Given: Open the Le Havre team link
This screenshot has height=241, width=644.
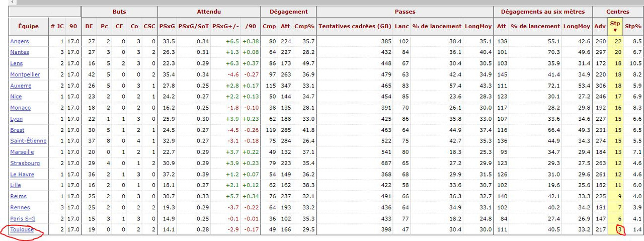Looking at the screenshot, I should pos(21,174).
